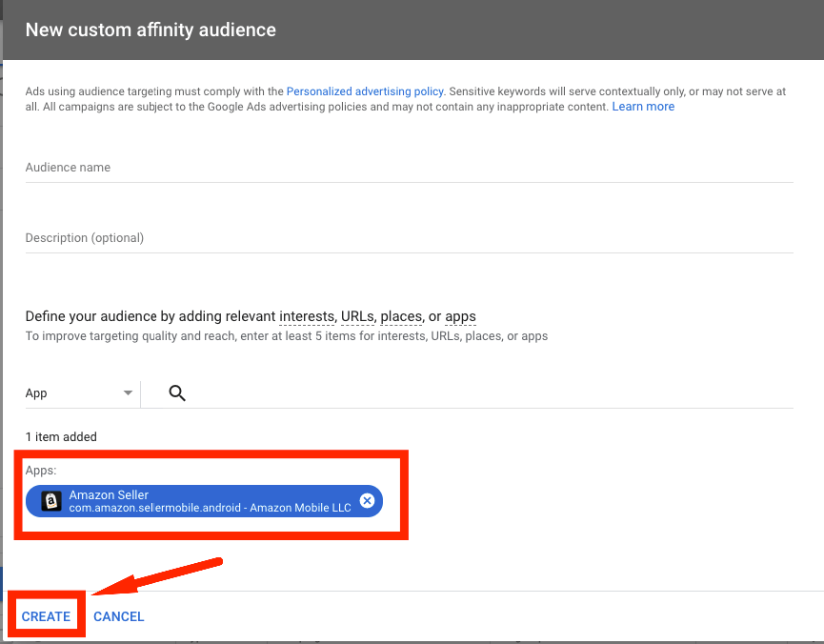Select the Amazon Seller chip name
The width and height of the screenshot is (824, 644).
pos(109,494)
